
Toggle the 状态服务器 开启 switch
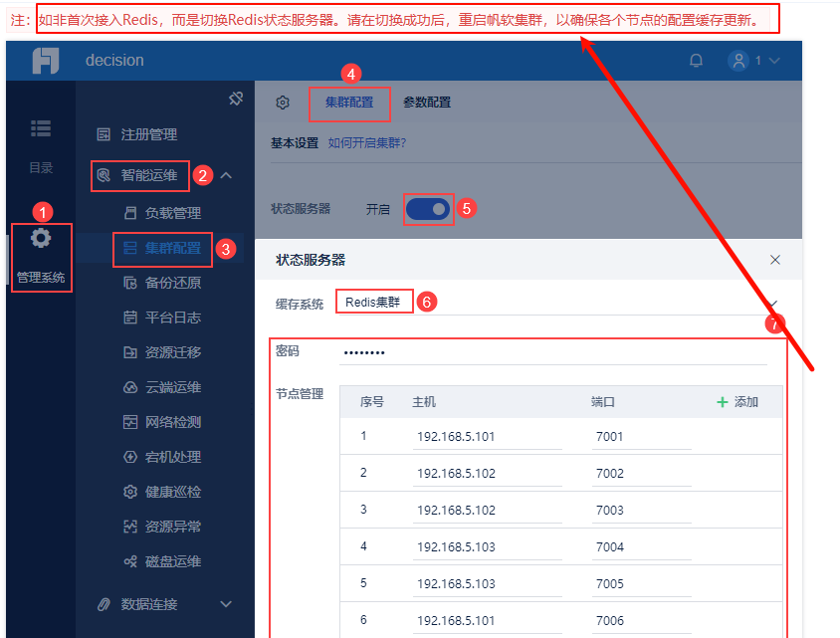click(x=428, y=209)
